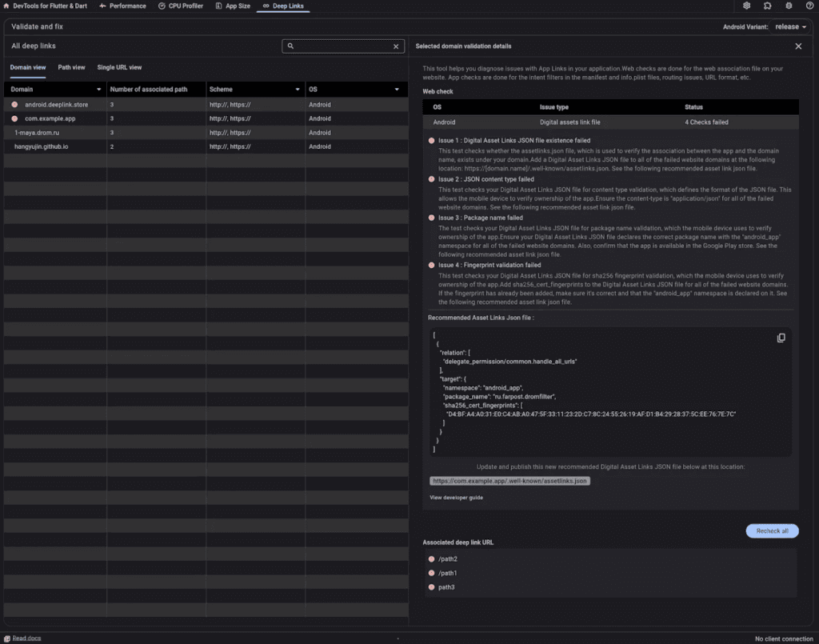
Task: Close the domain validation details panel
Action: click(x=797, y=46)
